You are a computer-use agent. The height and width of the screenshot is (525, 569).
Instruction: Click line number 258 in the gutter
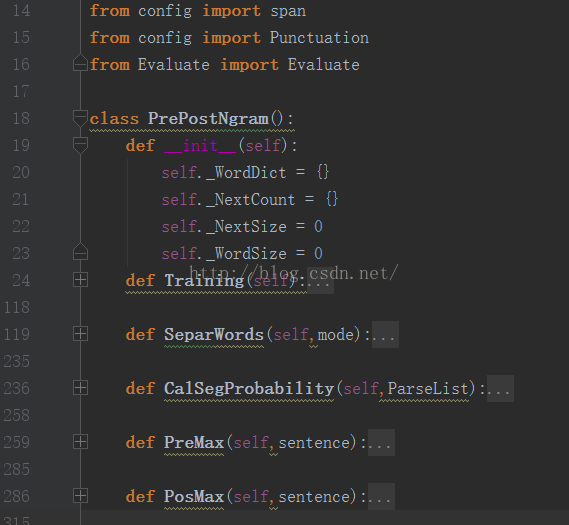[x=17, y=415]
